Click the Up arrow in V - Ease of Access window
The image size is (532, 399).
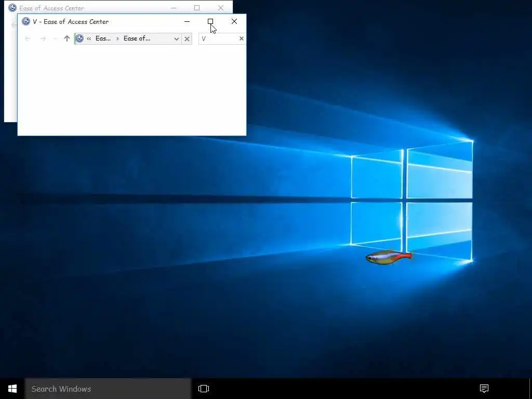coord(67,38)
